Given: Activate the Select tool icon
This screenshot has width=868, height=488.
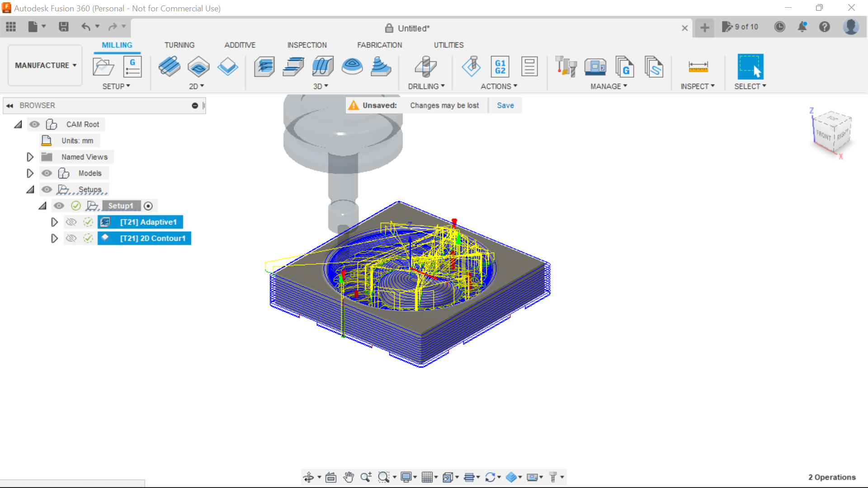Looking at the screenshot, I should [750, 67].
